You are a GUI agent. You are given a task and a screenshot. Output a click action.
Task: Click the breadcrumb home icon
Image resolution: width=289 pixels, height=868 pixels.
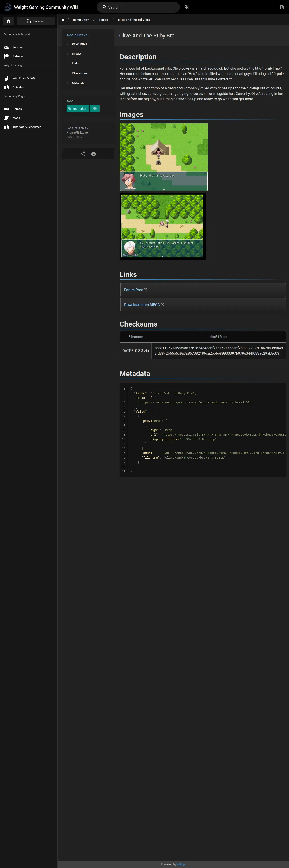(x=63, y=20)
